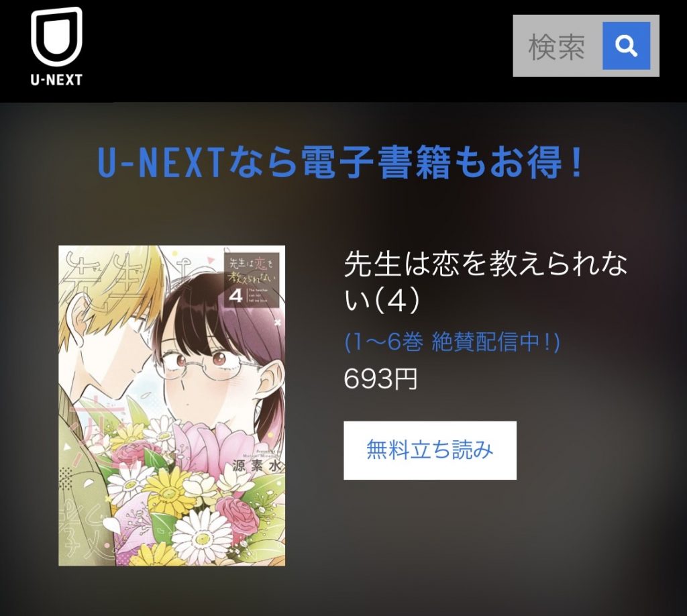Open the 先生は恋を教えられない(4) title link
Viewport: 687px width, 616px height.
[486, 282]
